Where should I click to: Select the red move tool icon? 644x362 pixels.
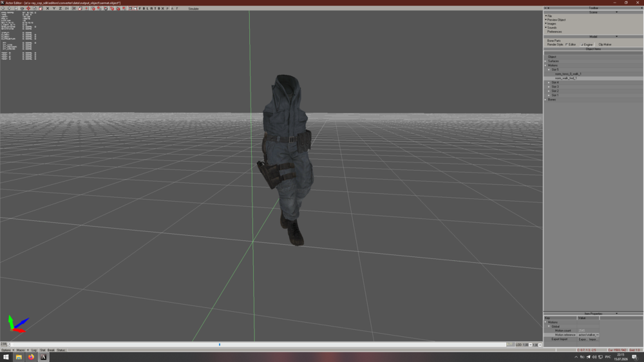(x=28, y=8)
